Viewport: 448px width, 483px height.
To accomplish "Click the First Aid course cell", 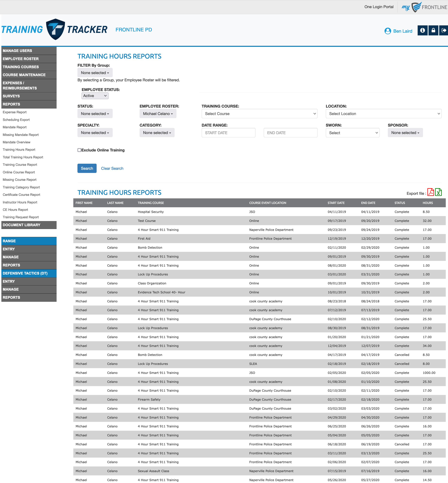I will coord(144,239).
